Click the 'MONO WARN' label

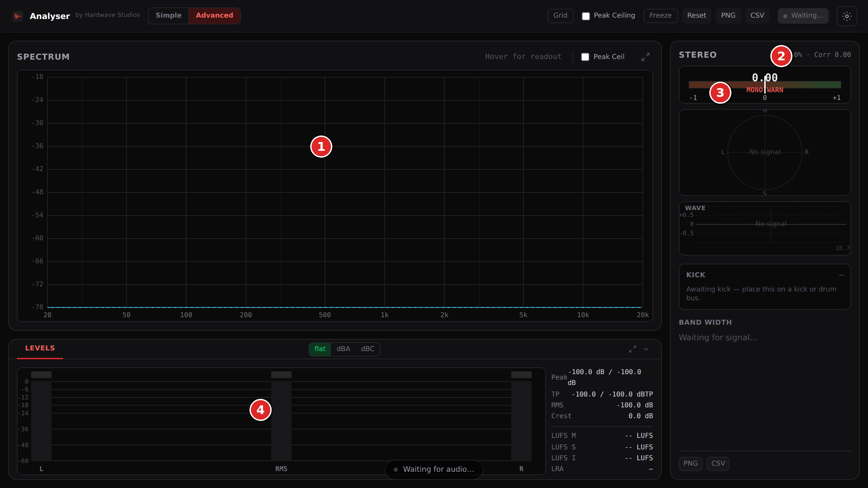[765, 90]
